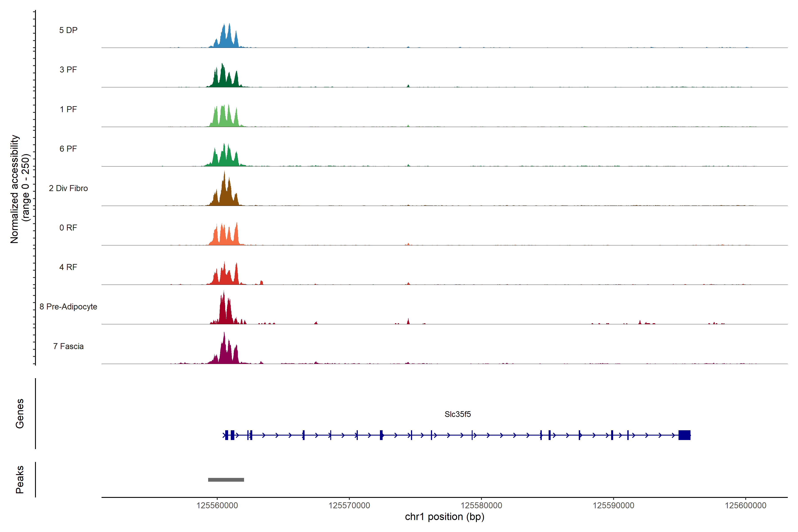Click the 6 PF track label
Viewport: 798px width, 532px height.
point(68,149)
